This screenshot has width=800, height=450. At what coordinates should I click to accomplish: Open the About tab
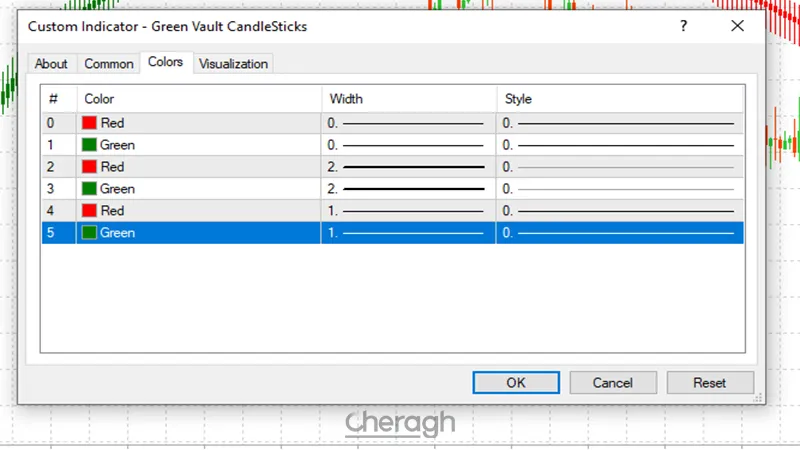(51, 64)
